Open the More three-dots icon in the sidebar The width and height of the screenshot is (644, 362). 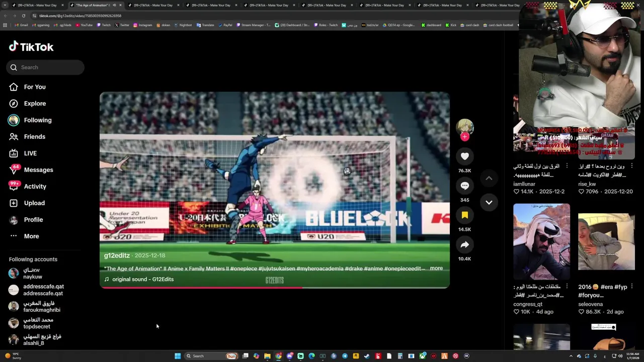(14, 236)
